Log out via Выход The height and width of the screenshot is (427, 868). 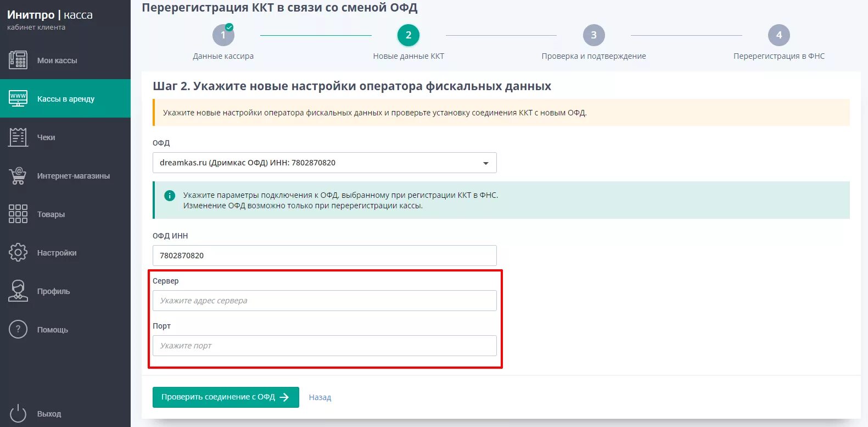point(65,414)
